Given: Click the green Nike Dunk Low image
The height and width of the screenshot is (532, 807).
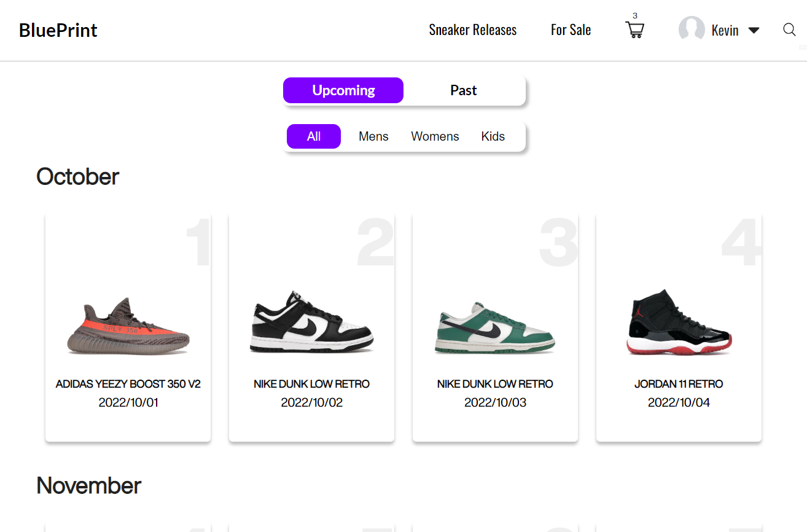Looking at the screenshot, I should click(x=495, y=328).
